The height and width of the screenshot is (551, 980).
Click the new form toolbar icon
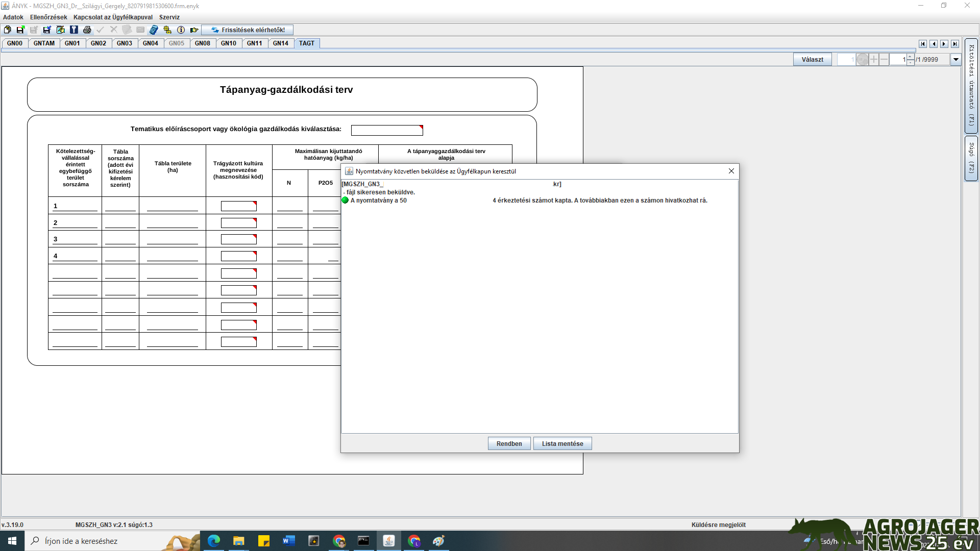pos(7,30)
